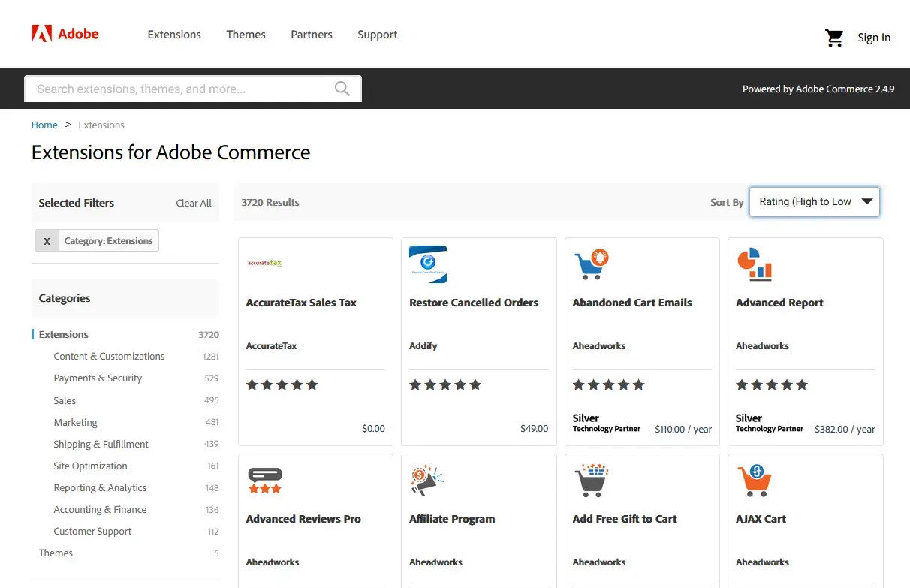Open the Themes menu

pos(246,35)
